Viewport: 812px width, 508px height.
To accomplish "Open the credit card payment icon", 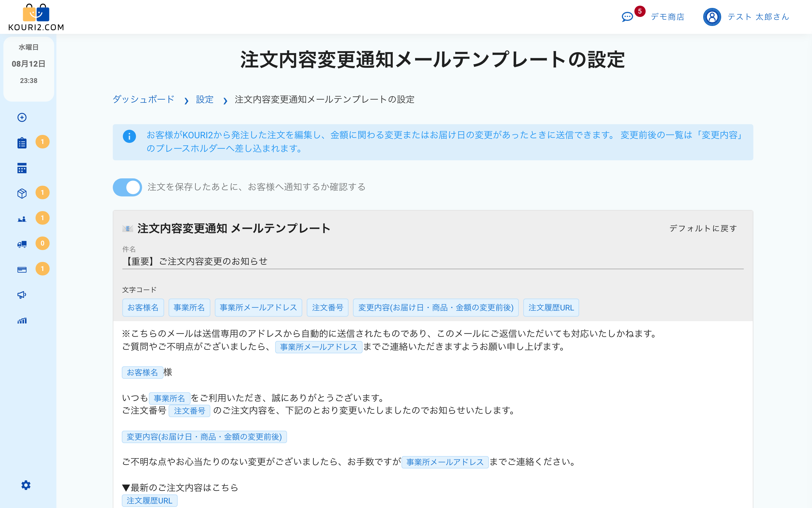I will pos(22,270).
